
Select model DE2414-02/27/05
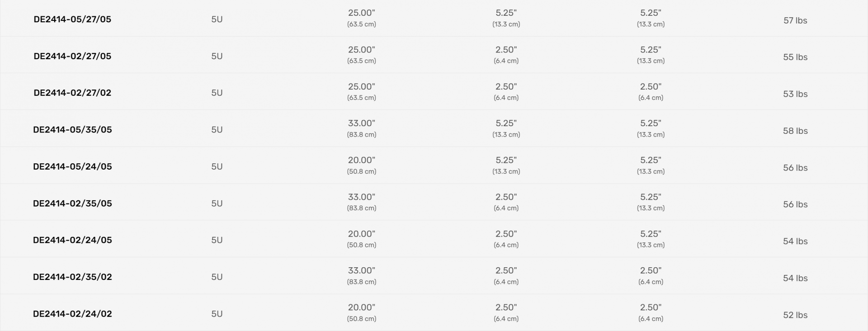[72, 56]
